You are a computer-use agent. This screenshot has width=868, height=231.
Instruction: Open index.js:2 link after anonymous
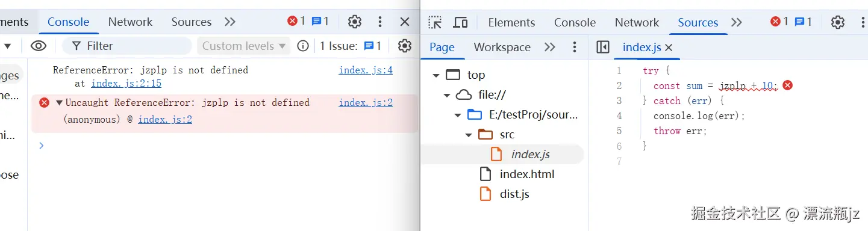pyautogui.click(x=165, y=120)
